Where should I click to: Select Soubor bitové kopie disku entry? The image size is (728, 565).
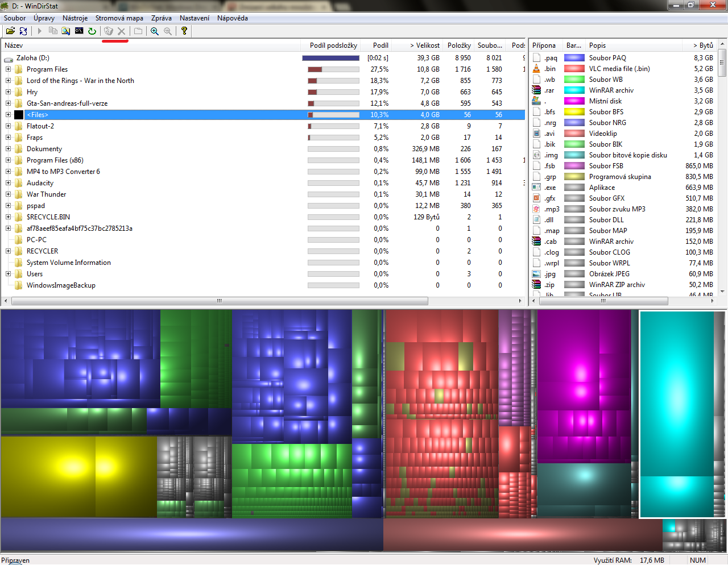pyautogui.click(x=628, y=155)
